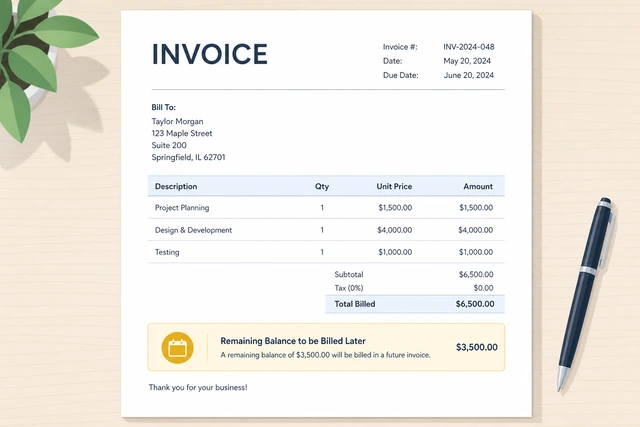Click the Testing unit price $1,000.00

(395, 252)
